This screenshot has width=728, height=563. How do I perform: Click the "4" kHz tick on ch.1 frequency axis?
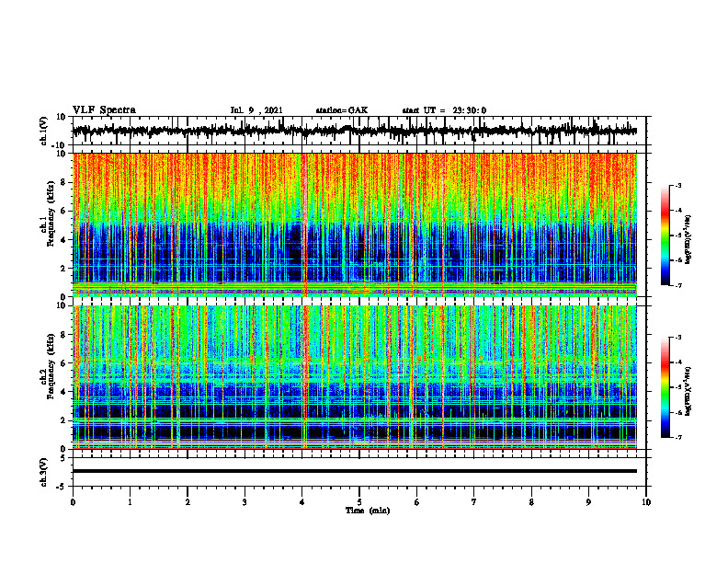pyautogui.click(x=64, y=240)
